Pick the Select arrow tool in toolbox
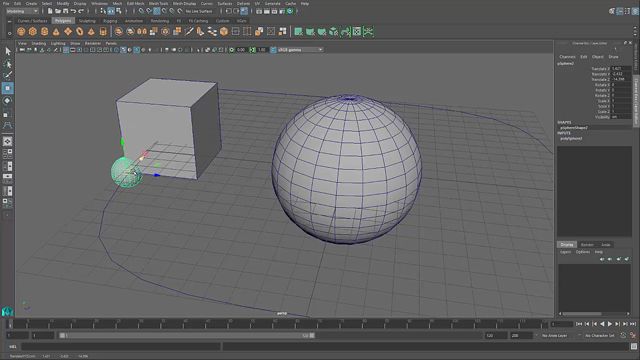This screenshot has height=360, width=640. tap(7, 51)
